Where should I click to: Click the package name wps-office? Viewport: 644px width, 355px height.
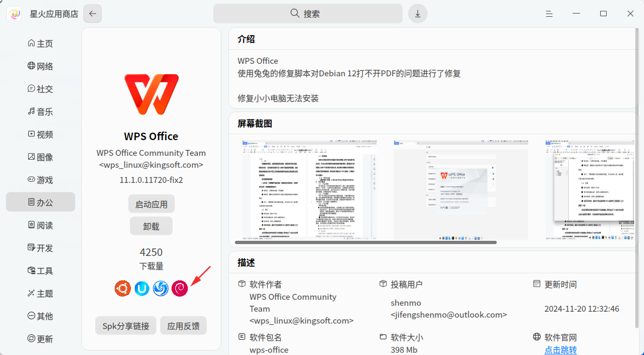click(269, 350)
